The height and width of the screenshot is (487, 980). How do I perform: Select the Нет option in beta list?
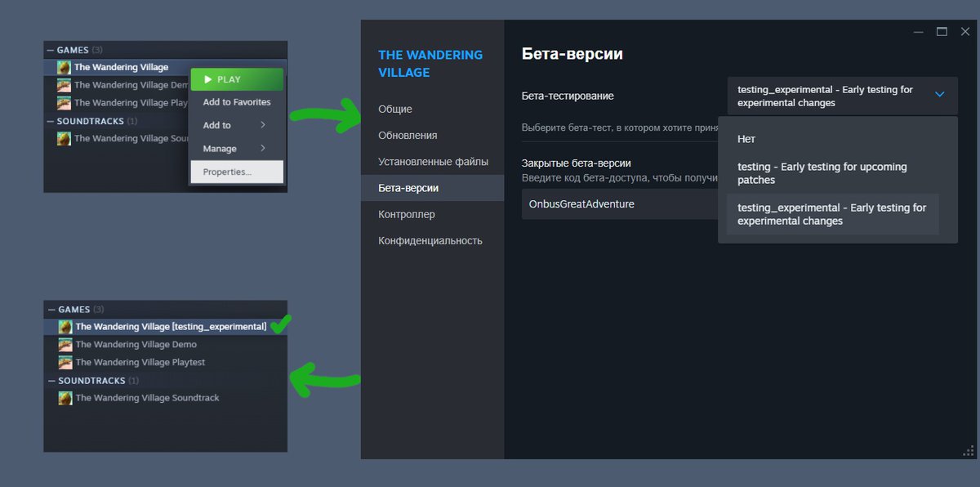click(746, 139)
